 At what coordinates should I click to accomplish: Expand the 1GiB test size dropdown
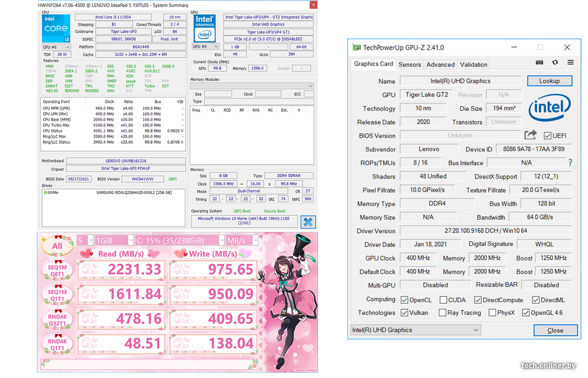pos(113,240)
